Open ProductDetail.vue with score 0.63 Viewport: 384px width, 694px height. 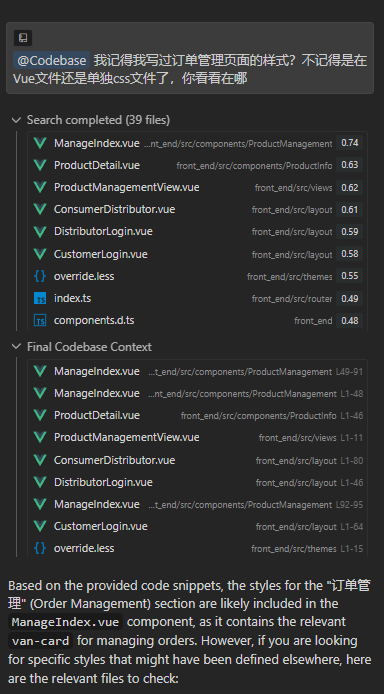pos(197,165)
